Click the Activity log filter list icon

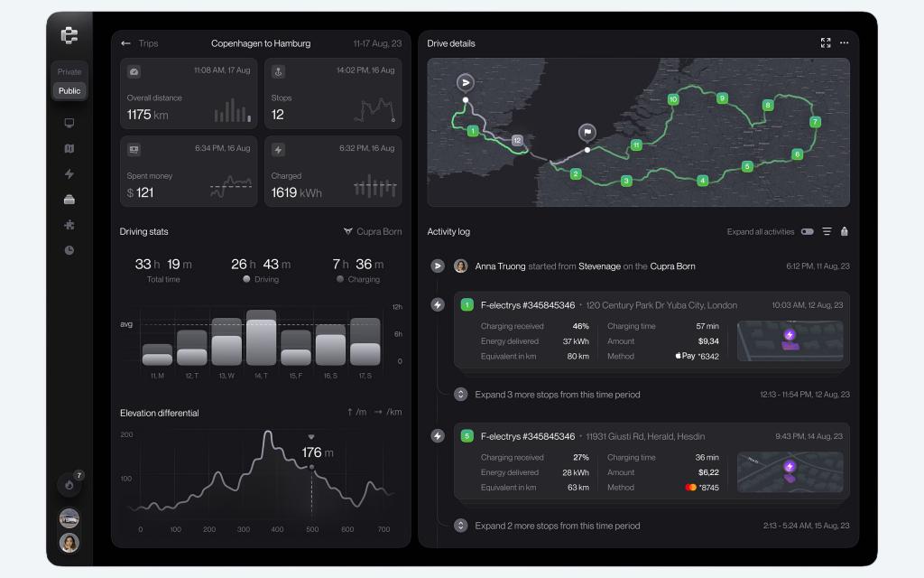pyautogui.click(x=827, y=232)
